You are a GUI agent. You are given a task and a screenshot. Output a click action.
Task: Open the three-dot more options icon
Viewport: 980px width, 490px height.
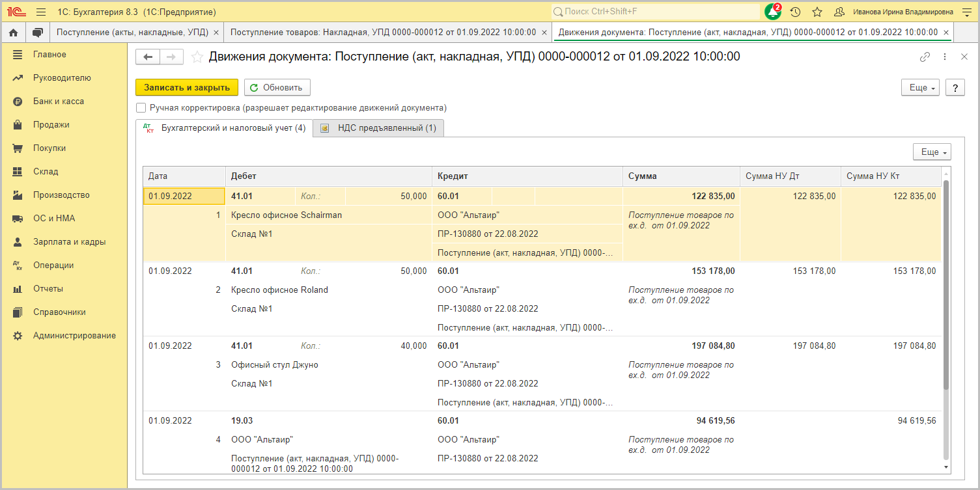pyautogui.click(x=945, y=57)
